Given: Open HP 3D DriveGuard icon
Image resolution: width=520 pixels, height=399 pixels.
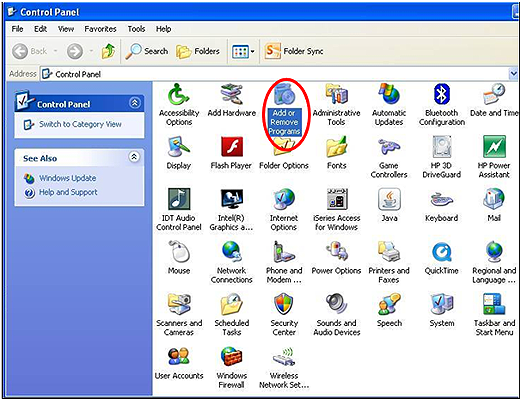Looking at the screenshot, I should (x=442, y=158).
